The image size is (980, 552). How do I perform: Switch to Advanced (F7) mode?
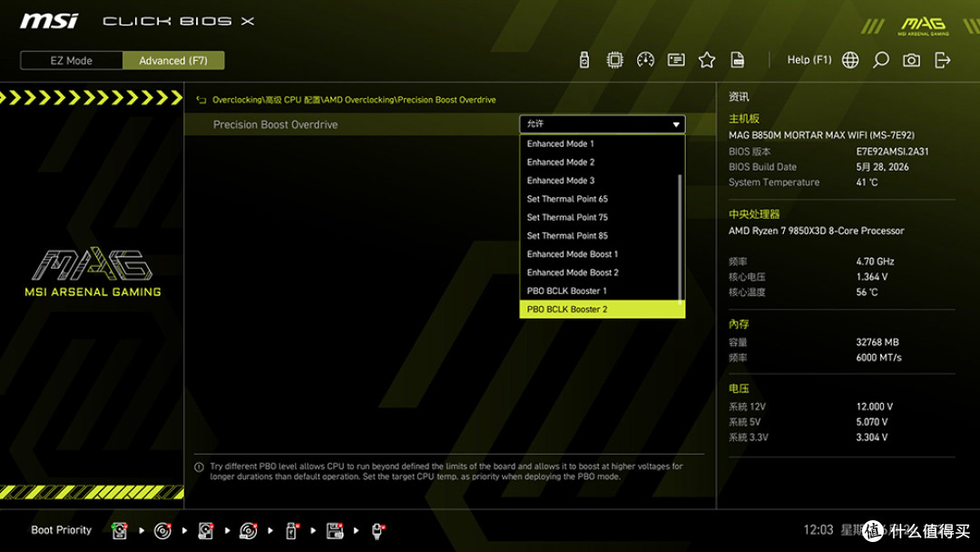pos(173,61)
